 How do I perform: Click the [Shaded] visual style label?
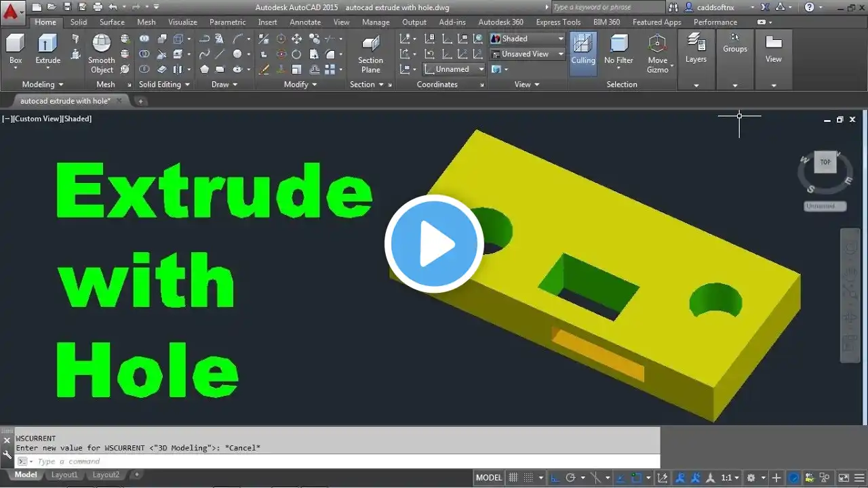[x=78, y=119]
